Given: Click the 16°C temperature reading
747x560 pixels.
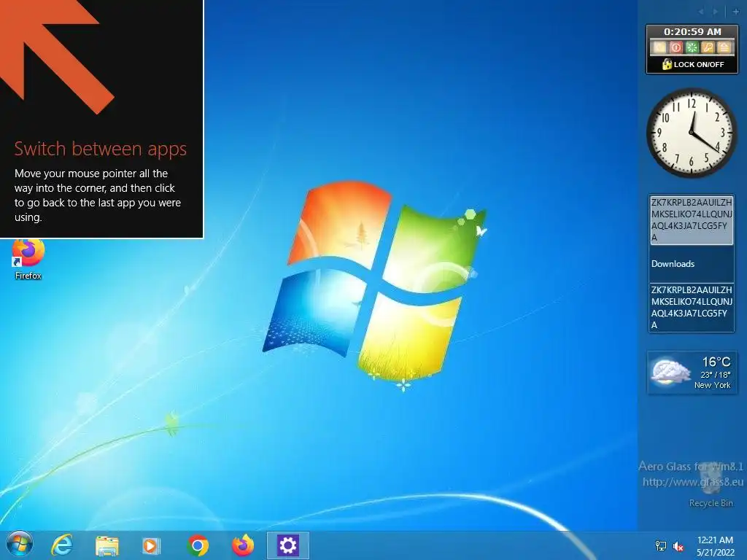Looking at the screenshot, I should tap(716, 362).
